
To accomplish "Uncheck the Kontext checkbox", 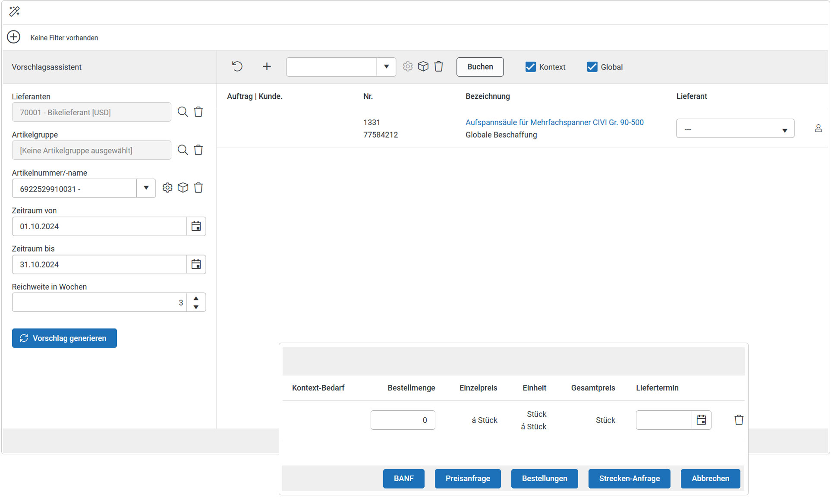I will 530,67.
